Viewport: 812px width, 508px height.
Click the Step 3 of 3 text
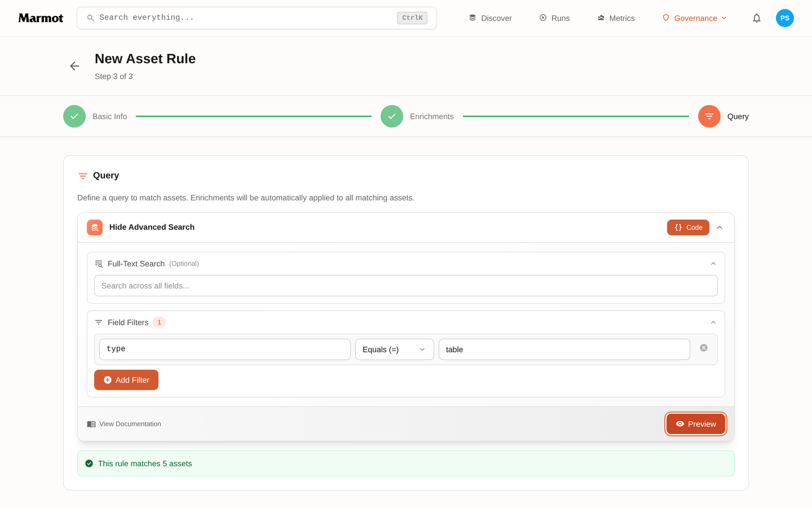114,76
